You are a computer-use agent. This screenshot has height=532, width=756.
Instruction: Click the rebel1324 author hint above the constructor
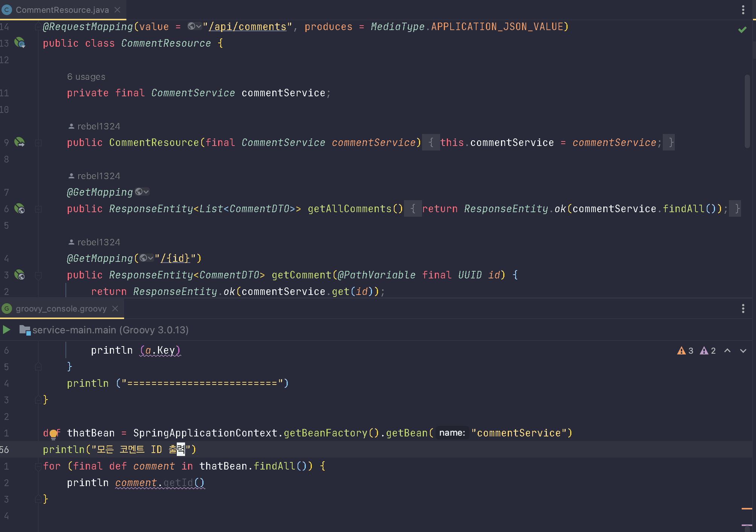[x=94, y=126]
